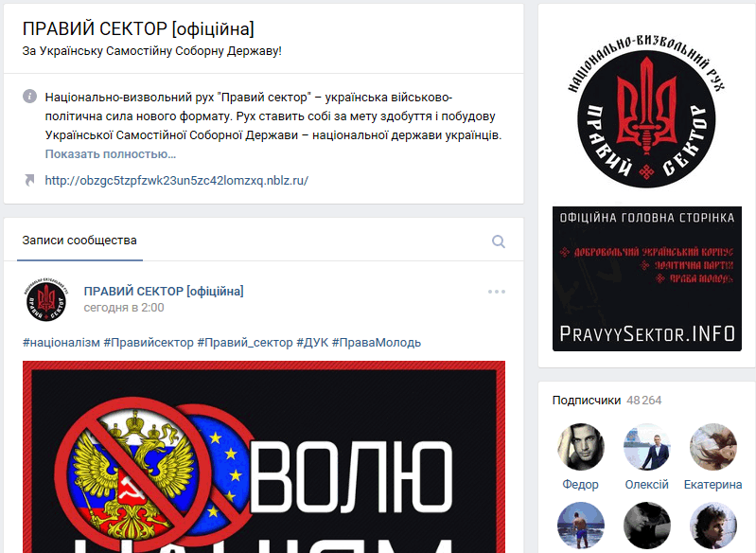Open subscriber Олексій's profile avatar
This screenshot has height=553, width=756.
click(646, 447)
